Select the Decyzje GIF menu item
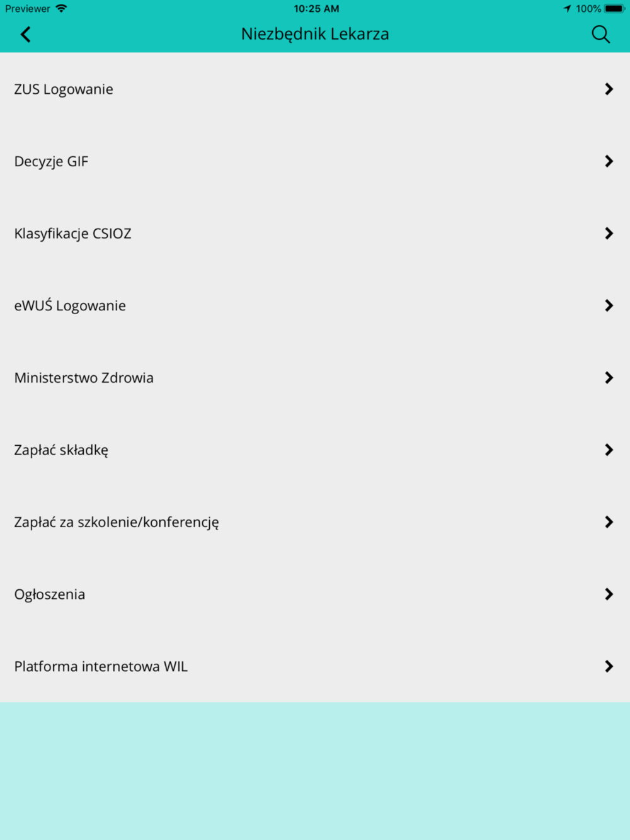Viewport: 630px width, 840px height. tap(315, 161)
